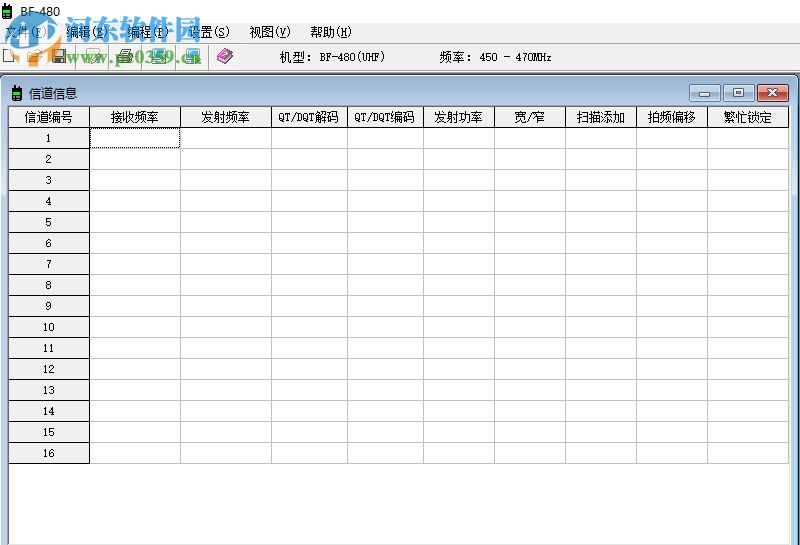Click the edit channel pencil icon
Viewport: 800px width, 545px height.
pos(93,56)
